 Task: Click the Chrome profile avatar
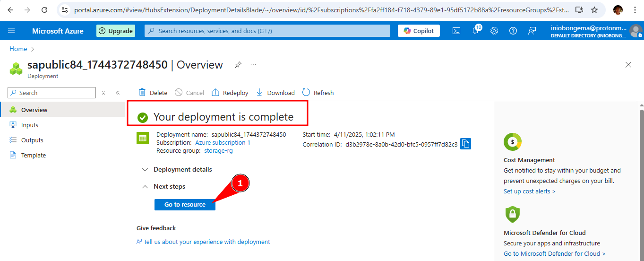(x=618, y=9)
